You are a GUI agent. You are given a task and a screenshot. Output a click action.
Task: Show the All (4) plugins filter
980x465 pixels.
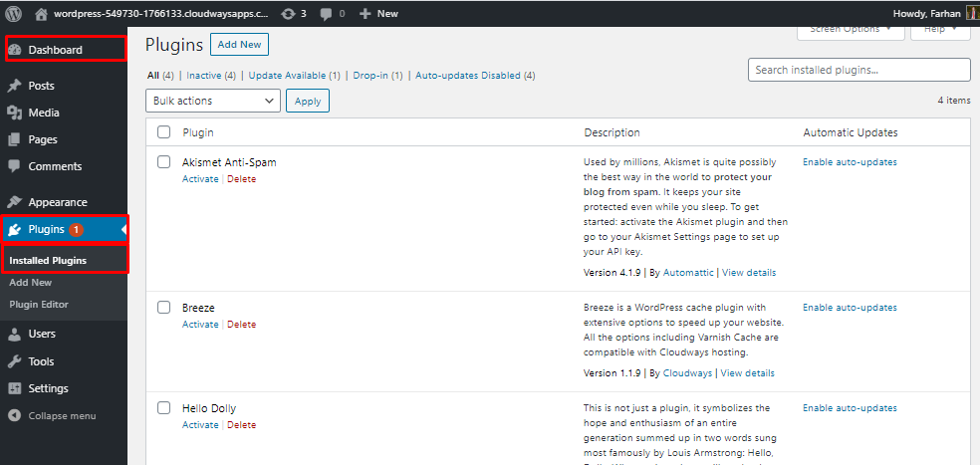point(160,75)
